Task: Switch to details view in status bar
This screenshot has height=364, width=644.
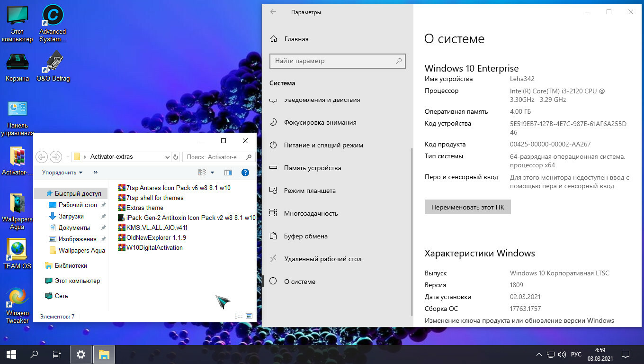Action: [x=239, y=316]
